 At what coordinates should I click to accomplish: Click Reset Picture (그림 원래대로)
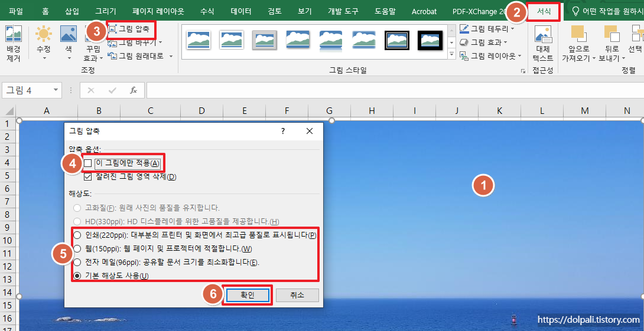tap(141, 56)
